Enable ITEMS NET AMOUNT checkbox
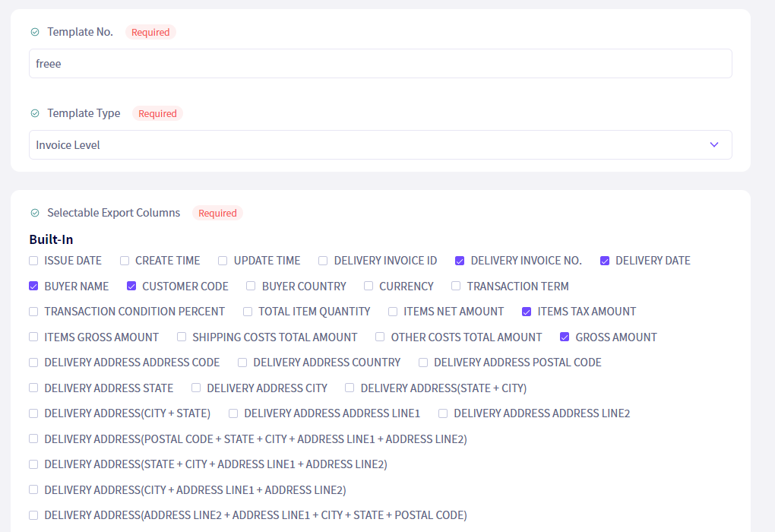 coord(393,312)
